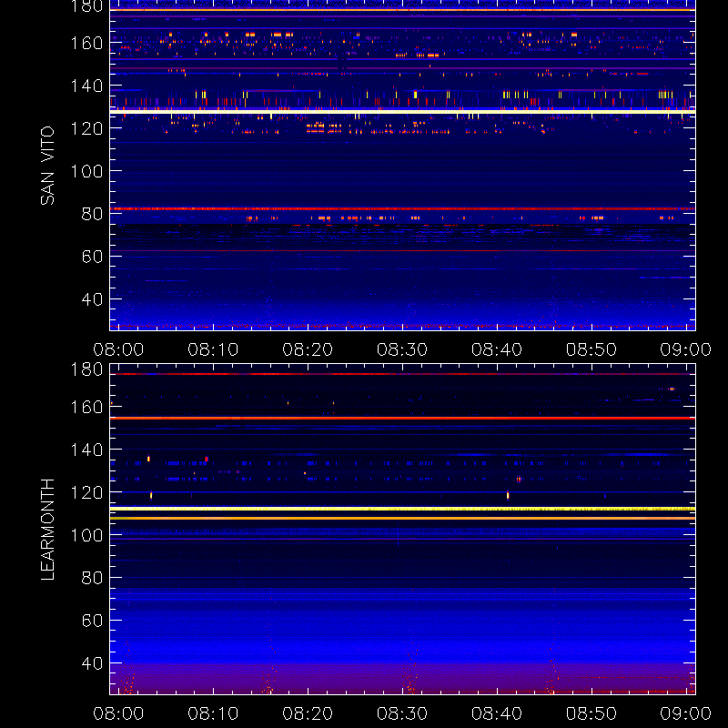The height and width of the screenshot is (728, 728).
Task: Choose the 08:00 time label under Learmonth plot
Action: (x=118, y=713)
